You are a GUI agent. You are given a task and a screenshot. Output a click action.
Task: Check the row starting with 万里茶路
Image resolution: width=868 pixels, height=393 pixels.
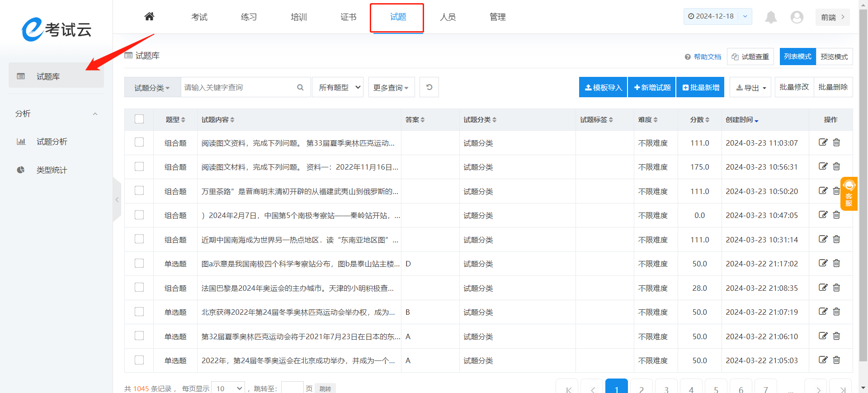(139, 191)
